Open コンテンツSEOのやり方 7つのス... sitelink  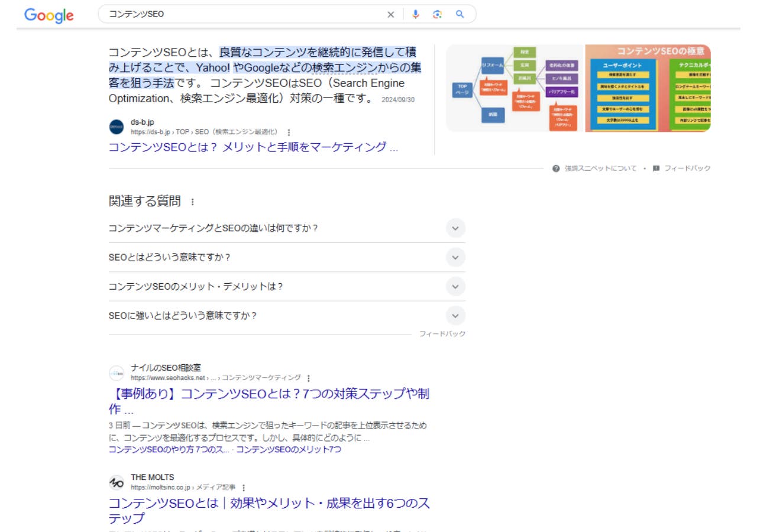169,450
